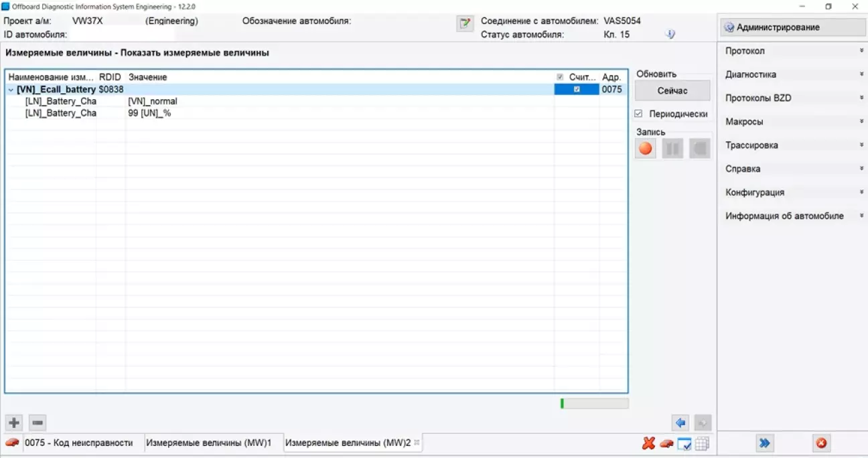Toggle the Считать column header checkbox
The height and width of the screenshot is (458, 868).
pos(560,77)
